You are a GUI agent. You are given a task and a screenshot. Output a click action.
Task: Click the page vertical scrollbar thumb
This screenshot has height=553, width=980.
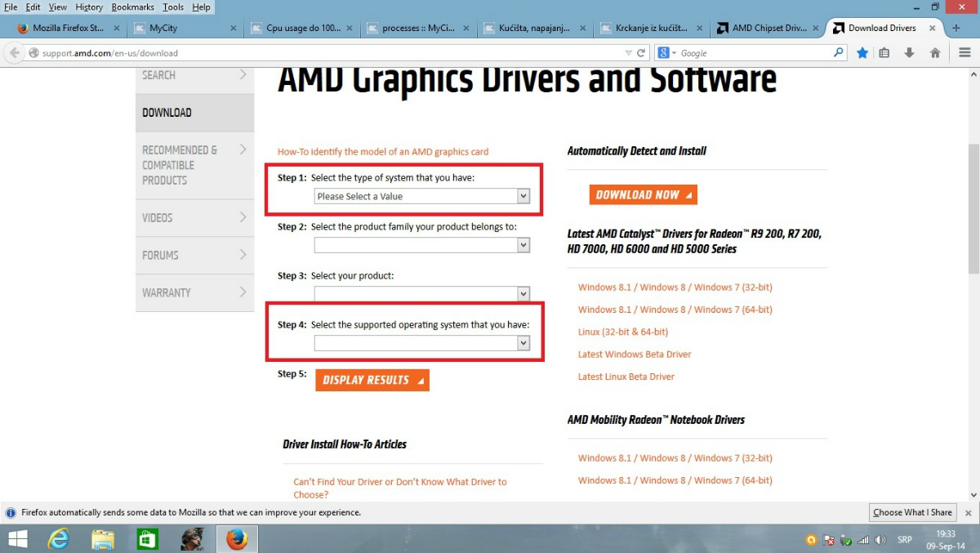[973, 208]
